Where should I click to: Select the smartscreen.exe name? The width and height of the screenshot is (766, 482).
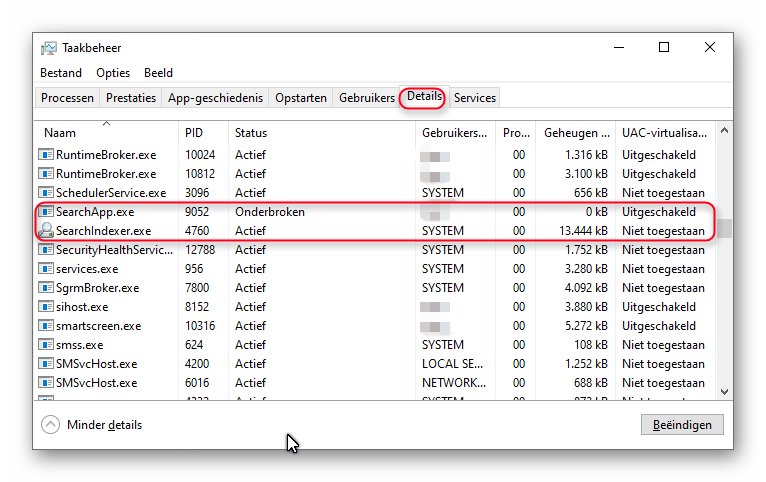[x=99, y=326]
